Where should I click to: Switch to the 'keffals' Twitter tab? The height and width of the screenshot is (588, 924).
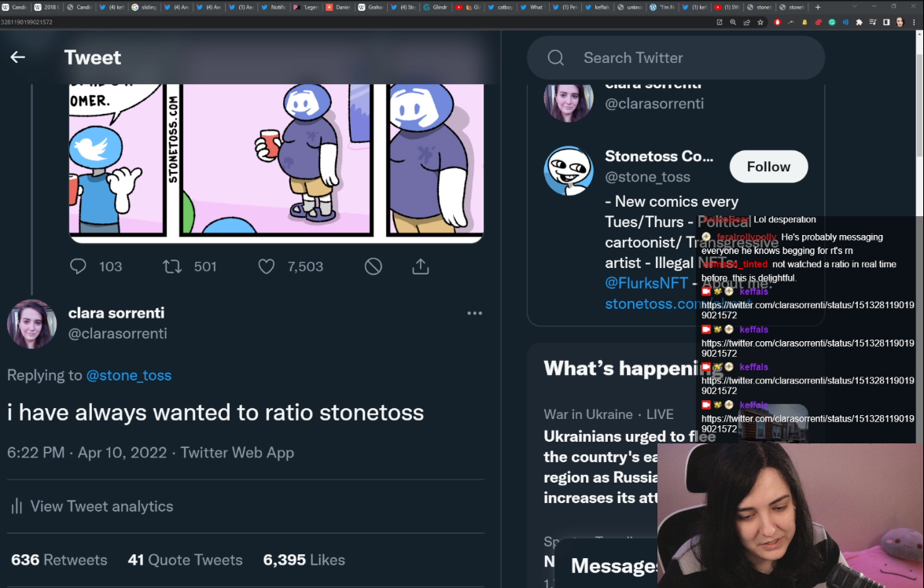tap(597, 7)
